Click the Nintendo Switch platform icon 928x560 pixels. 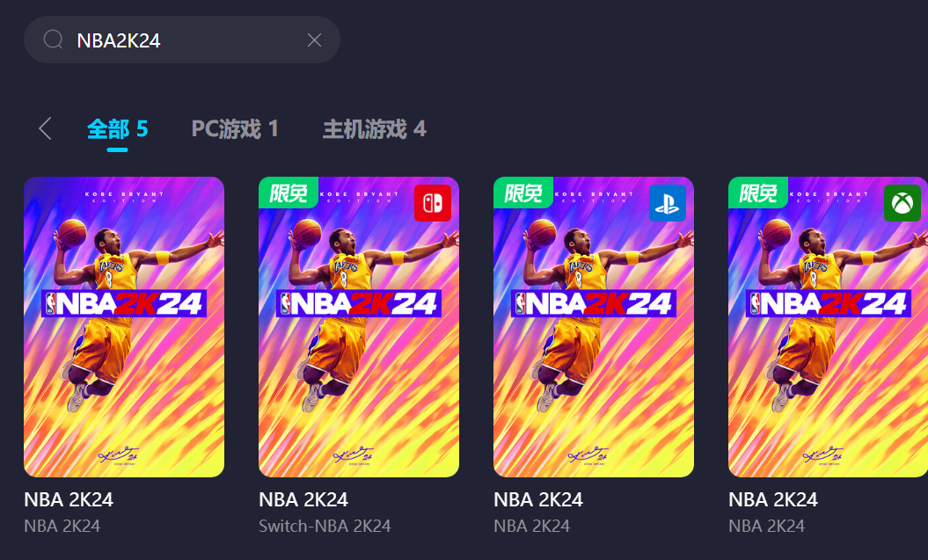click(x=432, y=203)
